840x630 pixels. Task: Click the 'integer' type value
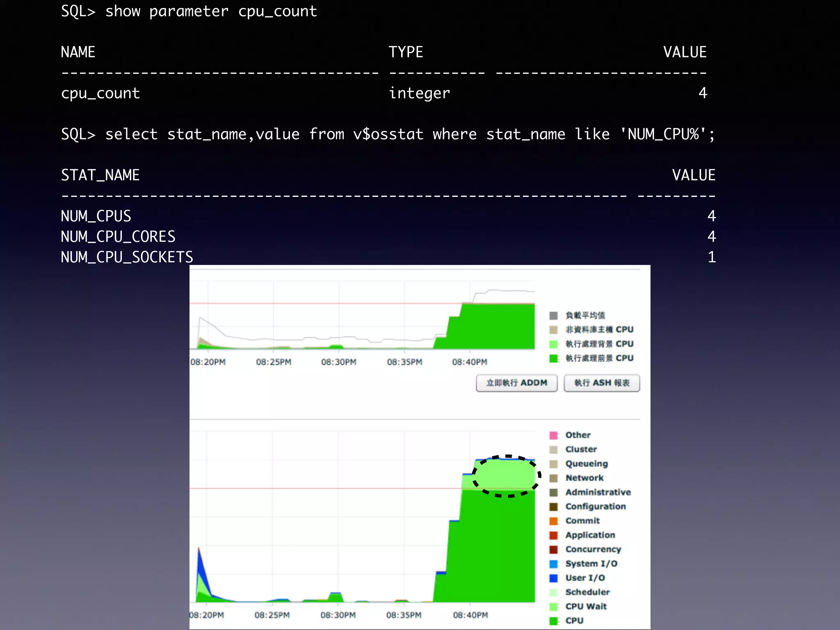(x=419, y=94)
